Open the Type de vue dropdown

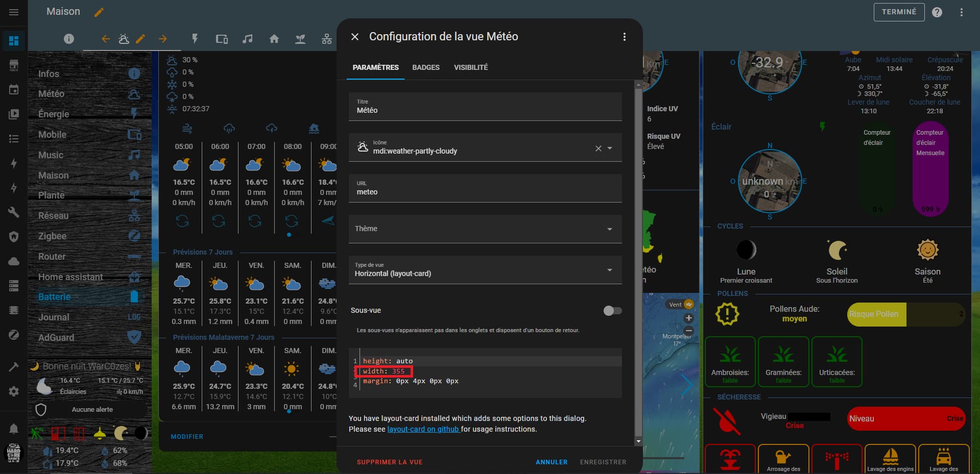click(x=609, y=270)
